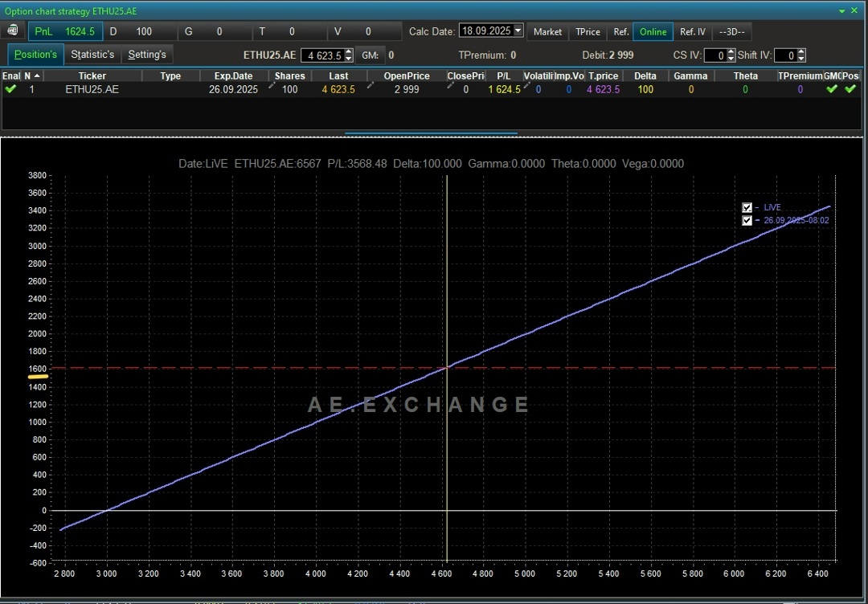
Task: Open the Statistic's tab
Action: click(x=92, y=55)
